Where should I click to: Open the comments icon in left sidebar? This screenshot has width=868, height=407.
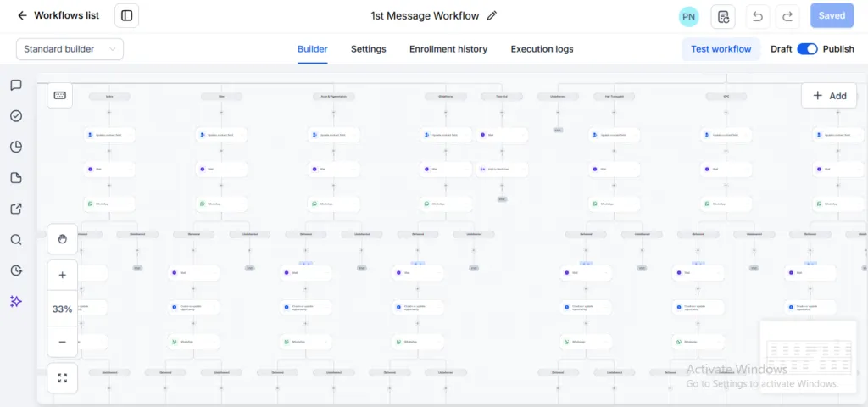[x=16, y=85]
